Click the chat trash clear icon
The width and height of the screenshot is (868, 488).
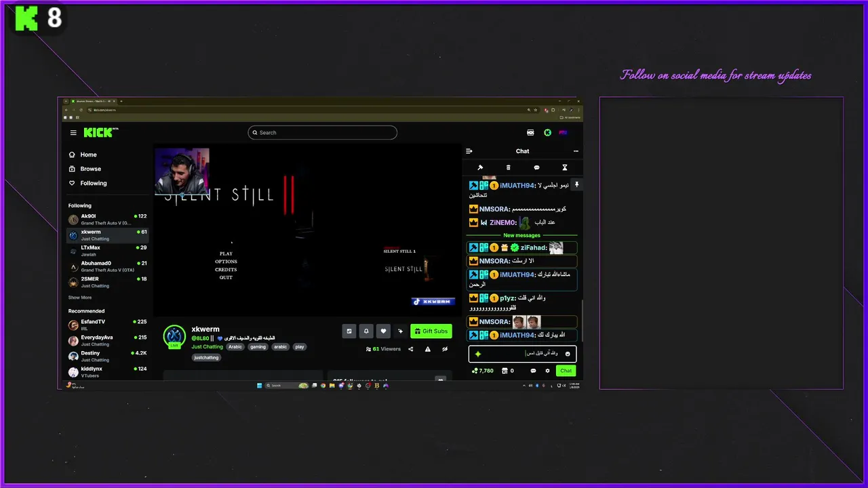coord(509,167)
